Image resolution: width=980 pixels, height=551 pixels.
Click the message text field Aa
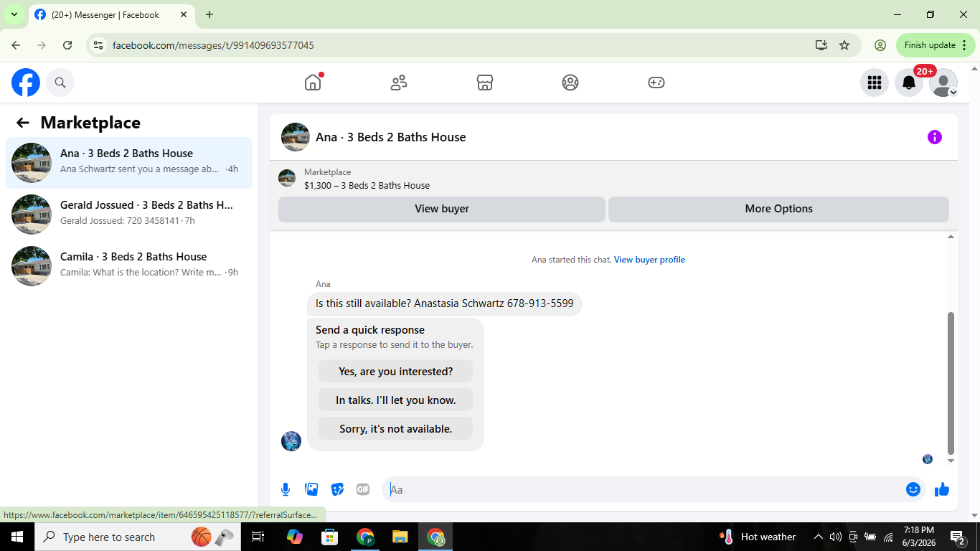(644, 489)
